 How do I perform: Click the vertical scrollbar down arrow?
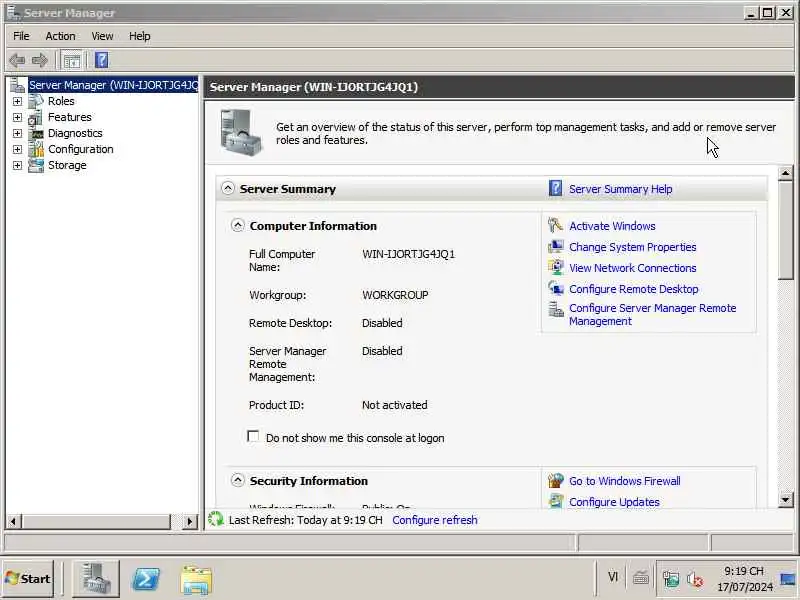pyautogui.click(x=786, y=499)
